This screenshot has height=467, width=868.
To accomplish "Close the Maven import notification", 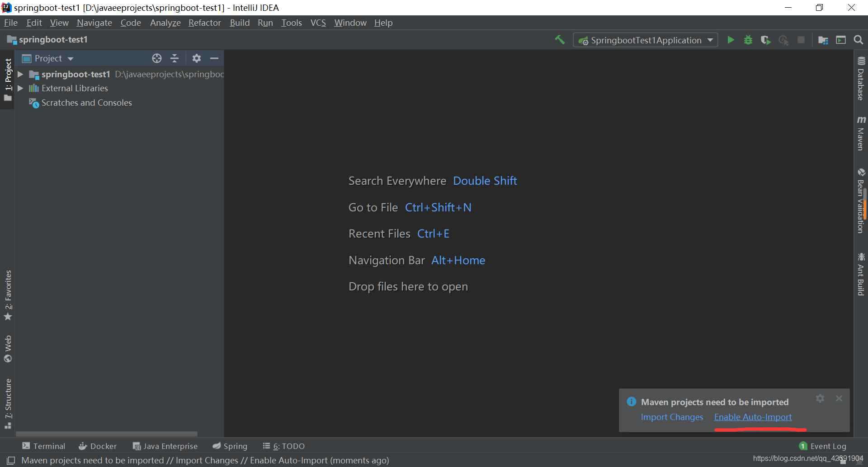I will (x=839, y=398).
